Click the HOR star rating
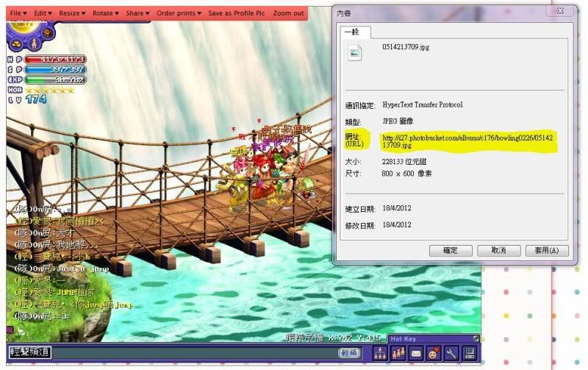The height and width of the screenshot is (370, 588). [49, 90]
